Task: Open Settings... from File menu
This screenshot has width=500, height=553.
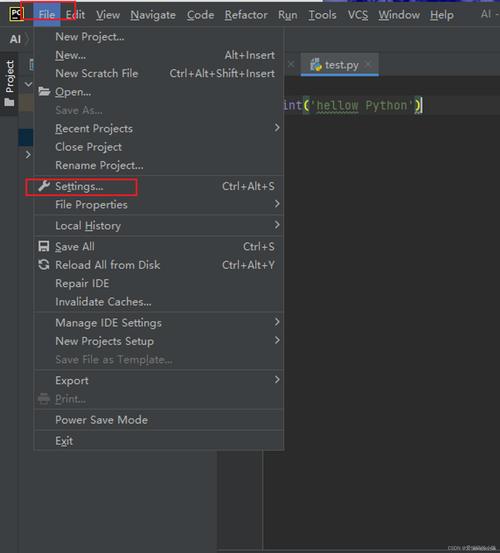Action: click(158, 186)
